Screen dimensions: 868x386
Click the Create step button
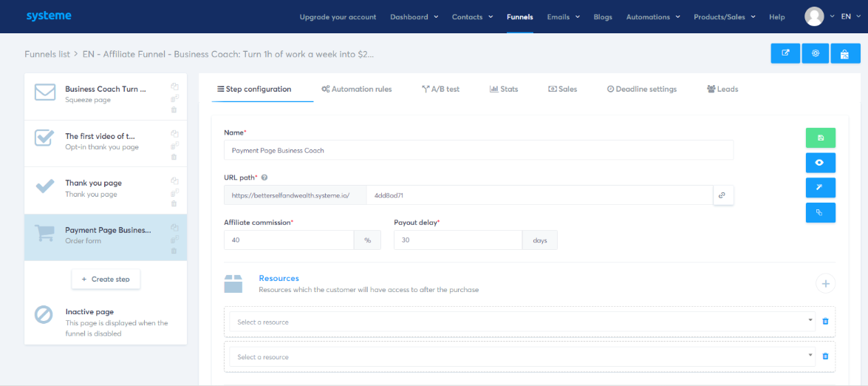(x=106, y=279)
